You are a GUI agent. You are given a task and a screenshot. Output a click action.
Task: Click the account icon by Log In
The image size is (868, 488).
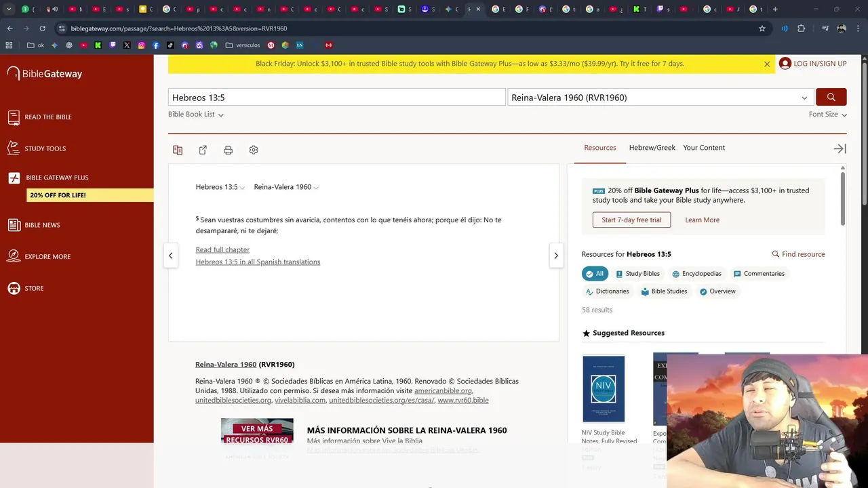click(785, 64)
